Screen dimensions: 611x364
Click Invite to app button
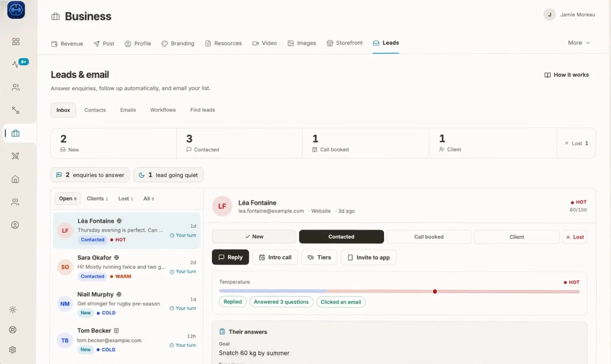[369, 257]
